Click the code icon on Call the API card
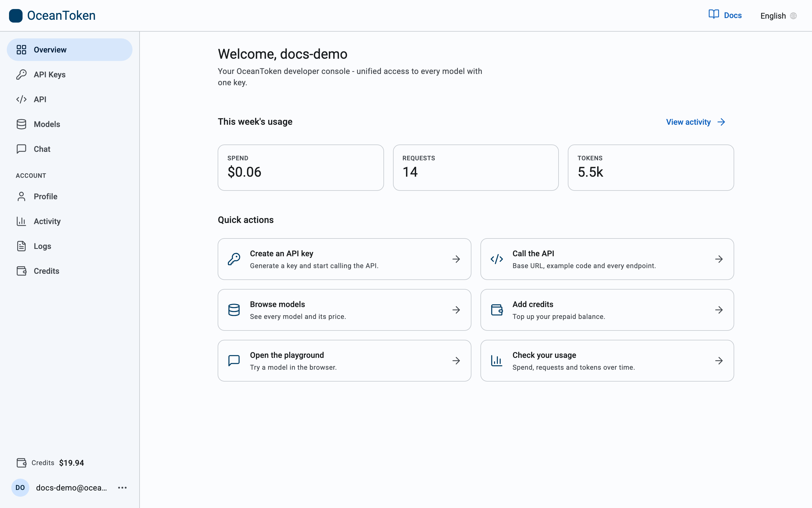Screen dimensions: 812x508 coord(497,259)
